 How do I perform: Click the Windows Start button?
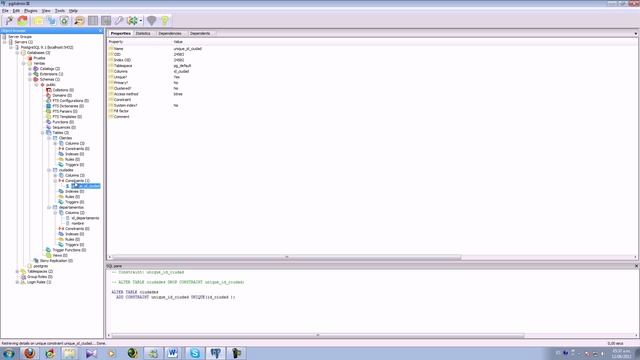(x=9, y=353)
